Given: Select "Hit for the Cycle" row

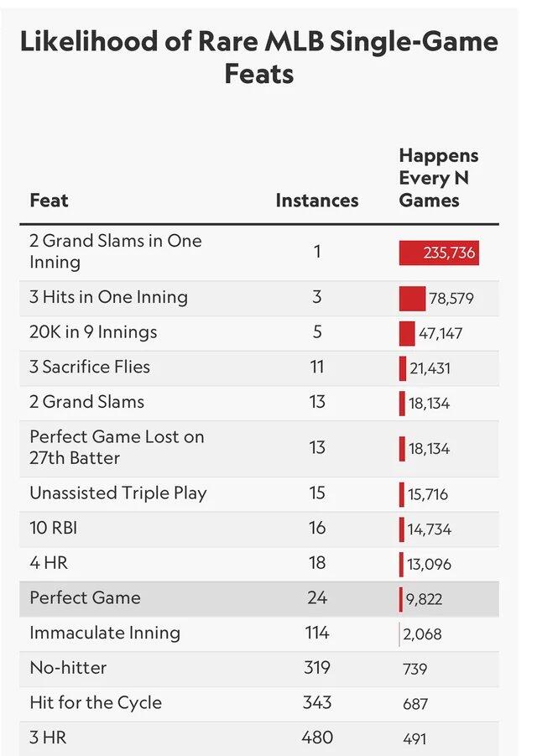Looking at the screenshot, I should 96,703.
